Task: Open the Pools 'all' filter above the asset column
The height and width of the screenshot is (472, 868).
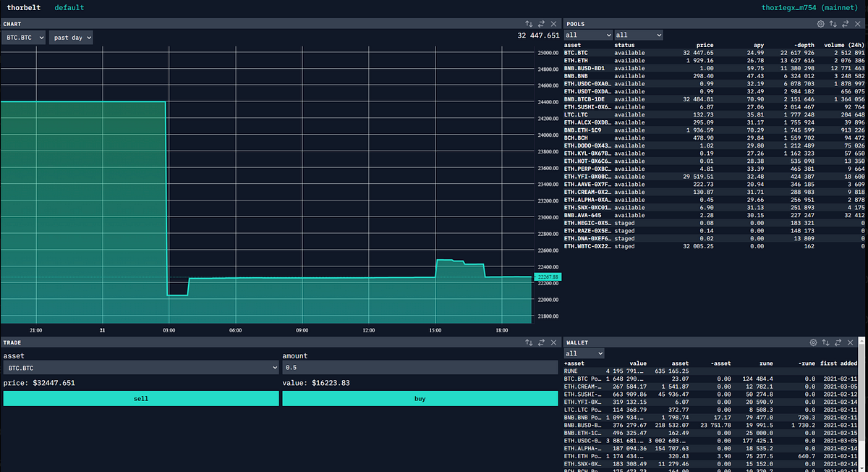Action: coord(588,35)
